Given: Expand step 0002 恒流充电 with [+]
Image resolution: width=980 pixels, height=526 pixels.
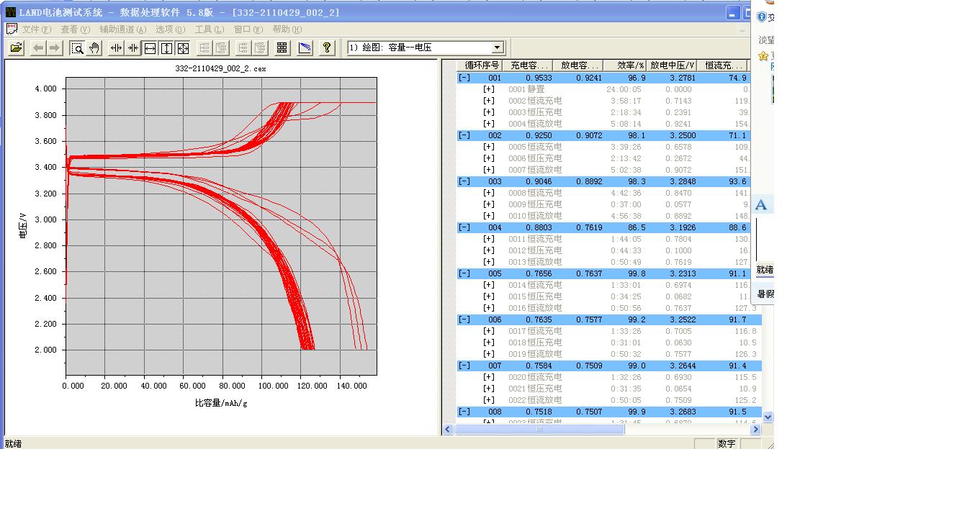Looking at the screenshot, I should 489,101.
